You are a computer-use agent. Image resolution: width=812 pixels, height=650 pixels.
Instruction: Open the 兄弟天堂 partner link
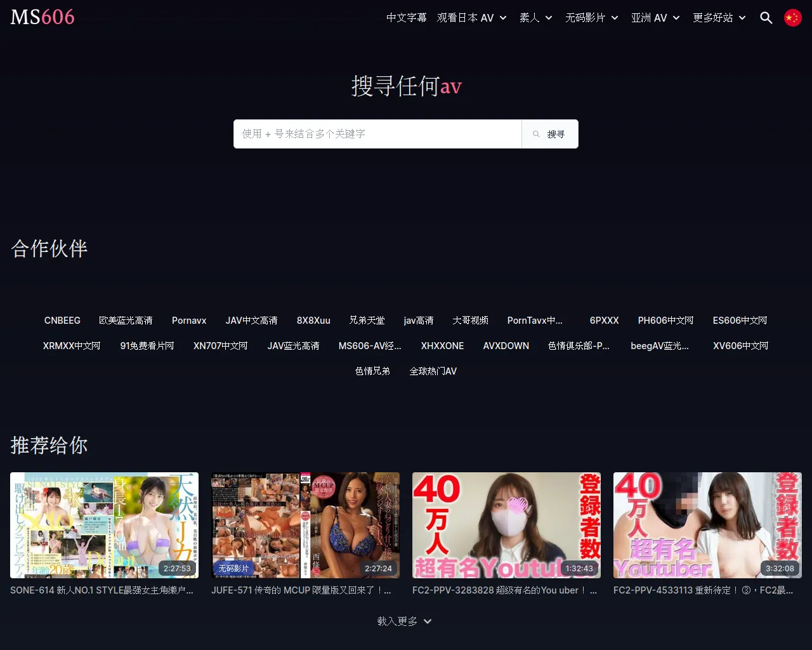(367, 321)
